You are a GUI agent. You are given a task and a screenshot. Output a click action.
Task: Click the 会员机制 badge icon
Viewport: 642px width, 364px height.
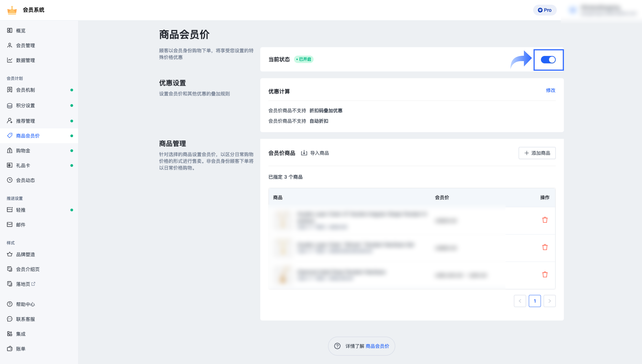coord(10,90)
